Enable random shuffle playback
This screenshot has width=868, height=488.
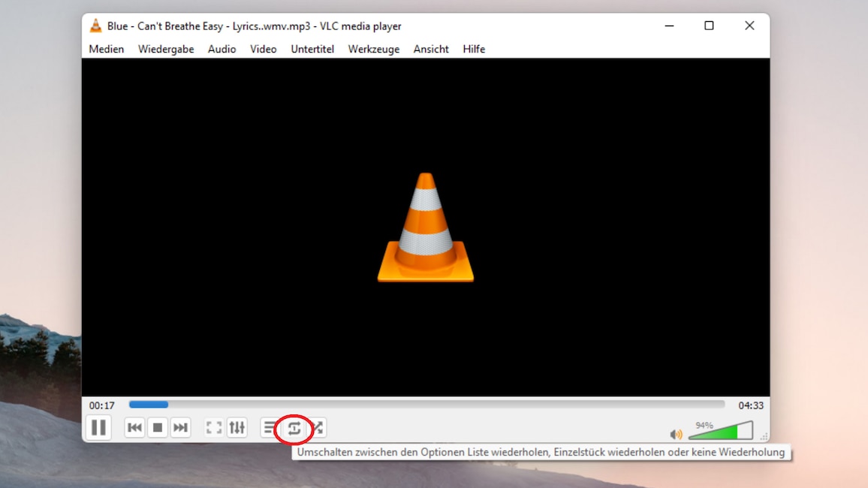pos(317,427)
